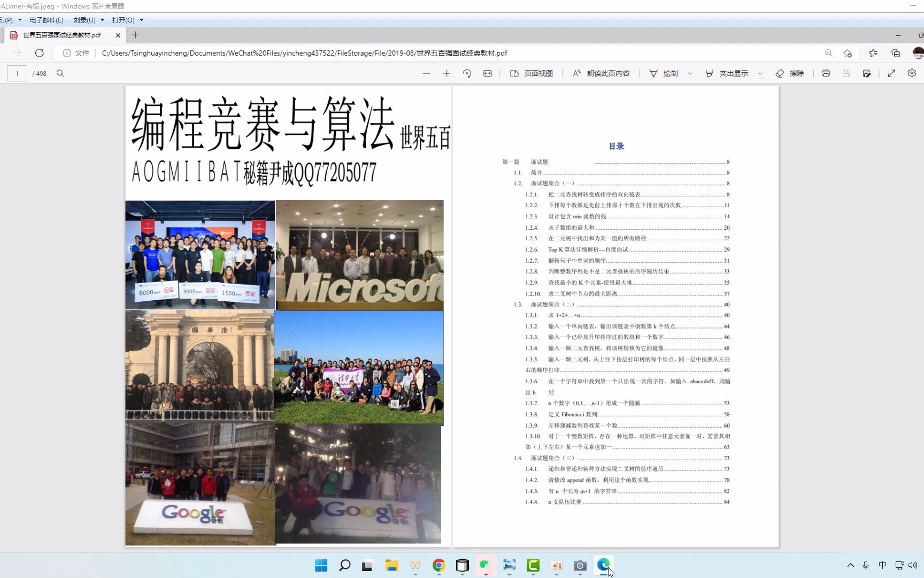Click the PDF page number input field
The image size is (924, 578).
[x=17, y=73]
